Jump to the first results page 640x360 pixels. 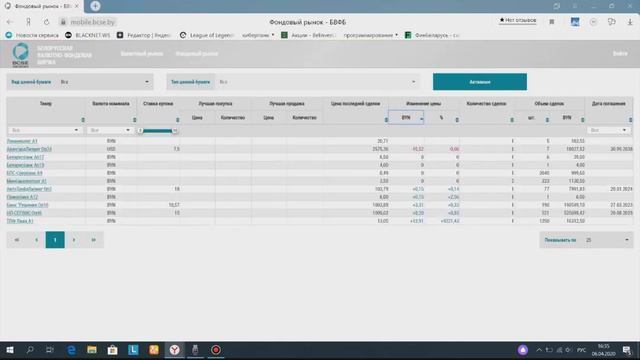coord(17,240)
